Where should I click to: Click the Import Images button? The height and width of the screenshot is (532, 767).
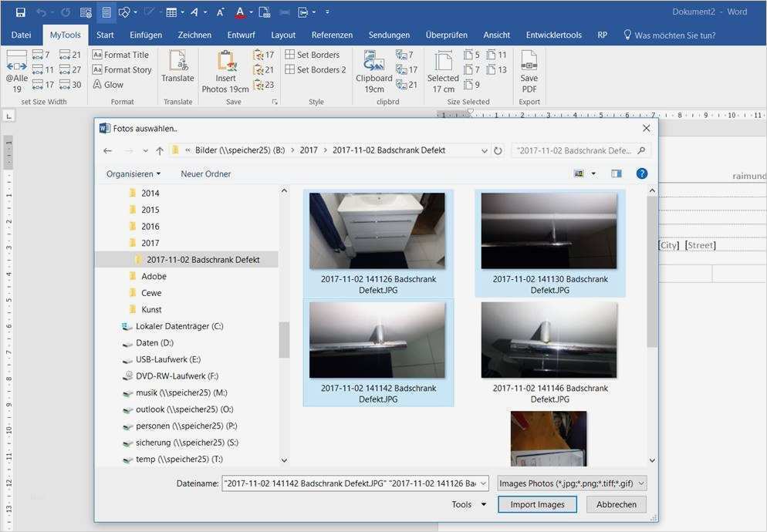[x=537, y=503]
